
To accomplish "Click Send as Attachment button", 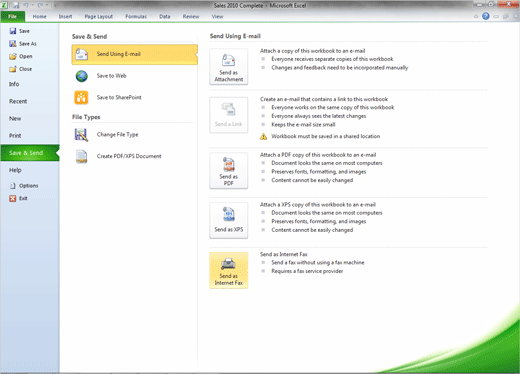I will click(x=229, y=67).
